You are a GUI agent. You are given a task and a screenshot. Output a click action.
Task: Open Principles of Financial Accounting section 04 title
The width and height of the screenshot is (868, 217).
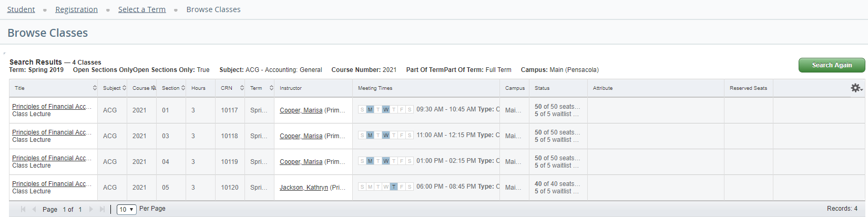pyautogui.click(x=52, y=158)
